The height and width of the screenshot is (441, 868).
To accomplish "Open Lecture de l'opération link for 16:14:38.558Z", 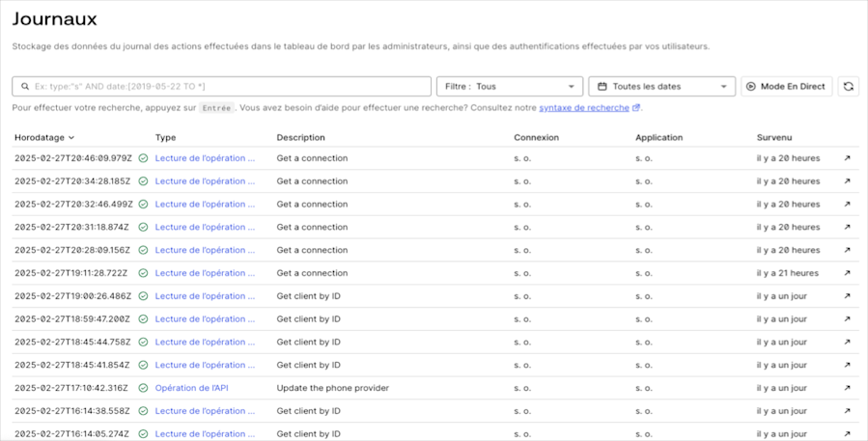I will 205,410.
